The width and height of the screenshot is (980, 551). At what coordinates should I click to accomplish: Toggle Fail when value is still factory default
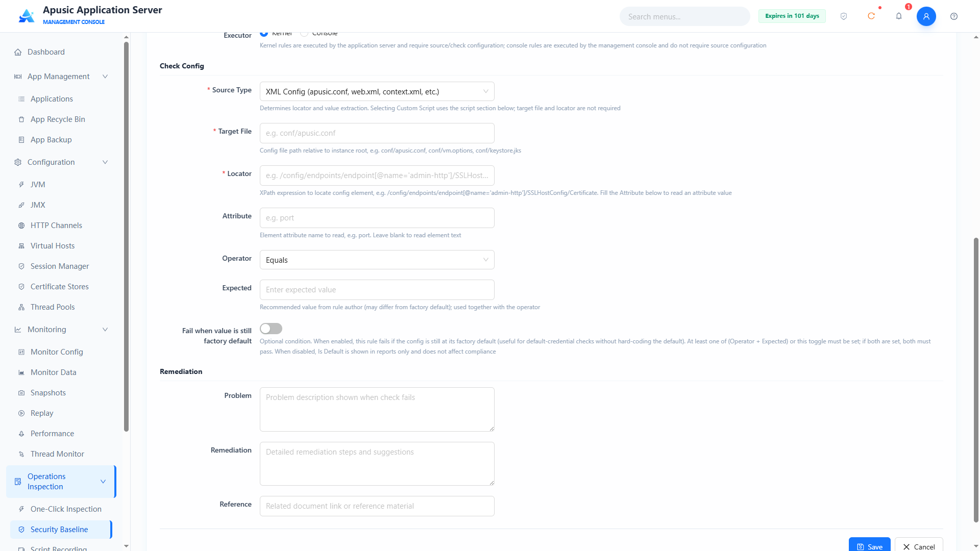click(271, 329)
